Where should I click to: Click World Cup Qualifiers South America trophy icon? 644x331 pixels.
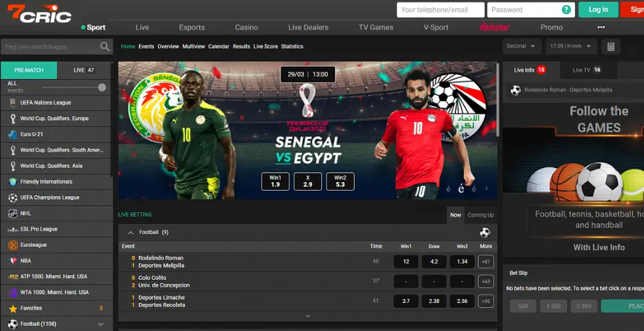13,150
